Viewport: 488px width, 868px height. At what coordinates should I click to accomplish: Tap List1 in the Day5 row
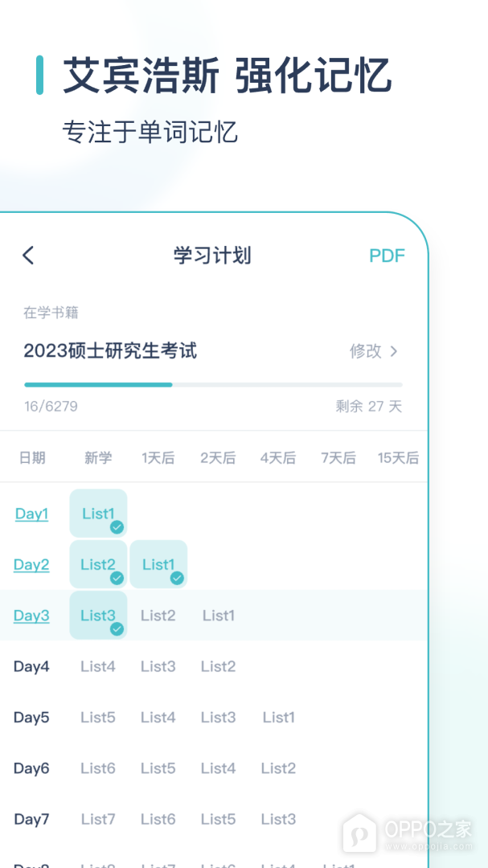click(278, 717)
